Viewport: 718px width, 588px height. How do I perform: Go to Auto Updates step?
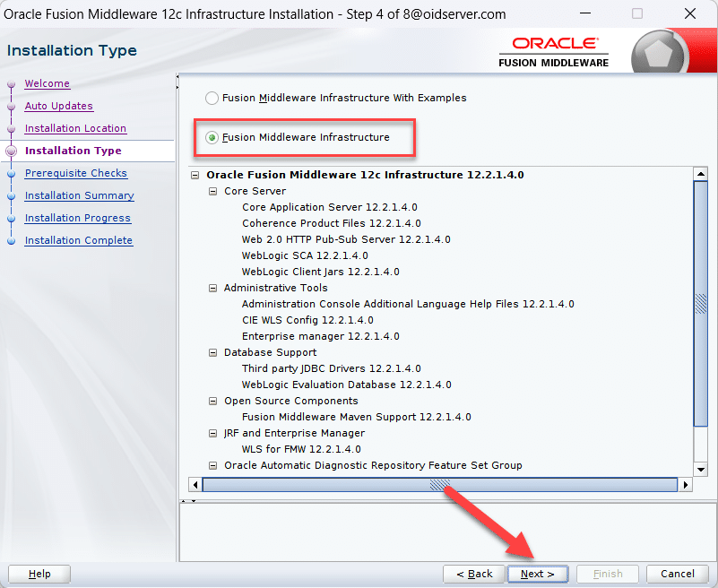(58, 106)
